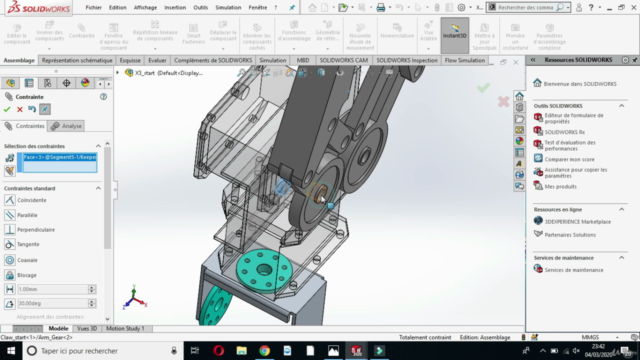Image resolution: width=640 pixels, height=360 pixels.
Task: Open the FeatureManager design tree tab
Action: point(10,83)
